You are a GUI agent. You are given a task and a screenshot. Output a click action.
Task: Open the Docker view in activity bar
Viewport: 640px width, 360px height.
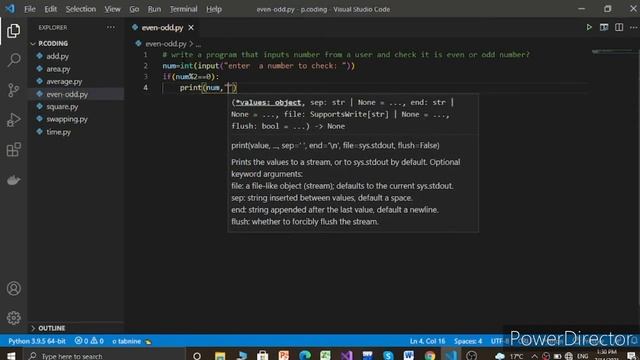13,180
